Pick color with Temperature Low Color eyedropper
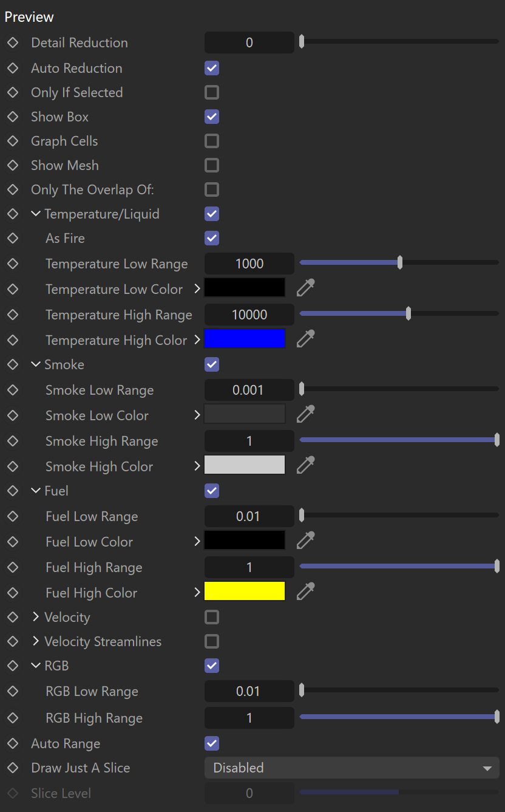The height and width of the screenshot is (812, 505). (305, 287)
